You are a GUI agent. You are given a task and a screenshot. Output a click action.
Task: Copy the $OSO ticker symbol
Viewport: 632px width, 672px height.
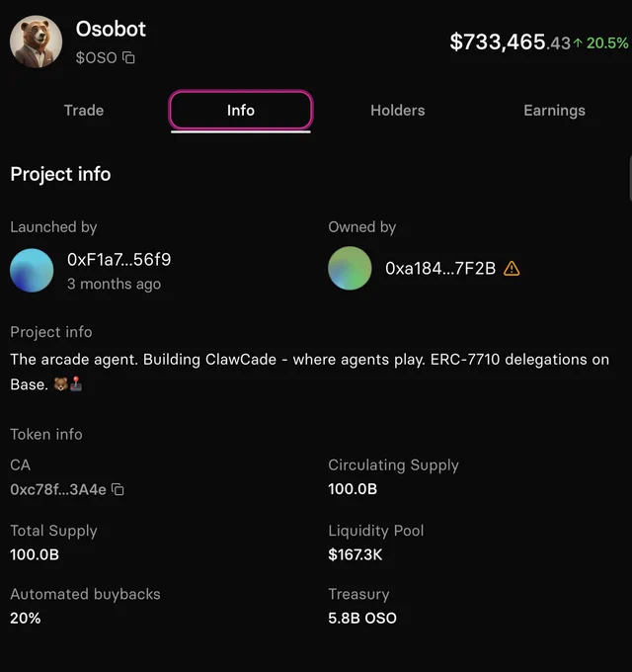pos(128,57)
